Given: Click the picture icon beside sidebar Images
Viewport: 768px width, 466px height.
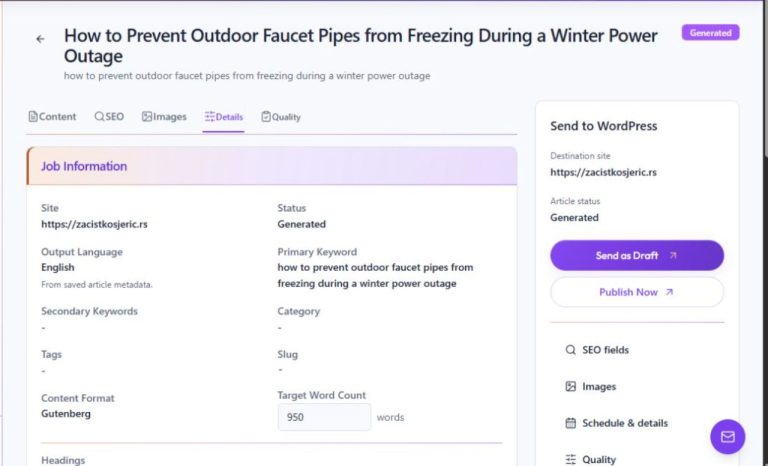Looking at the screenshot, I should pos(571,387).
